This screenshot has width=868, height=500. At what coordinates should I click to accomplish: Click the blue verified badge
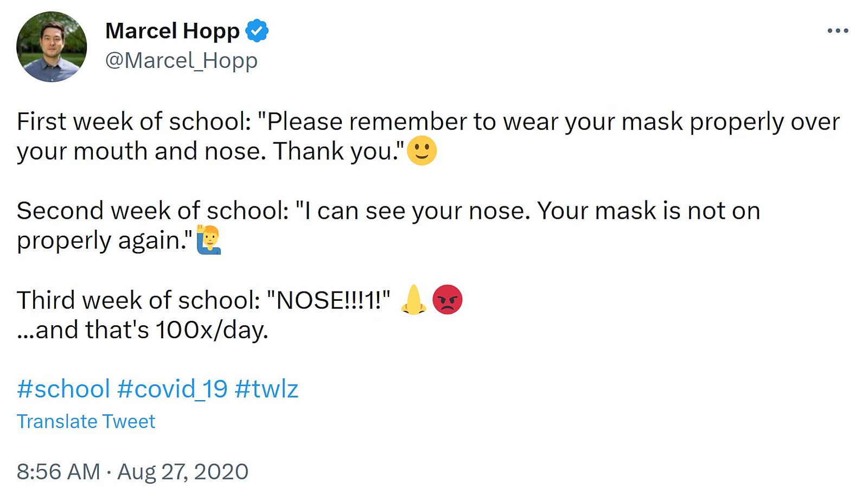(x=257, y=31)
